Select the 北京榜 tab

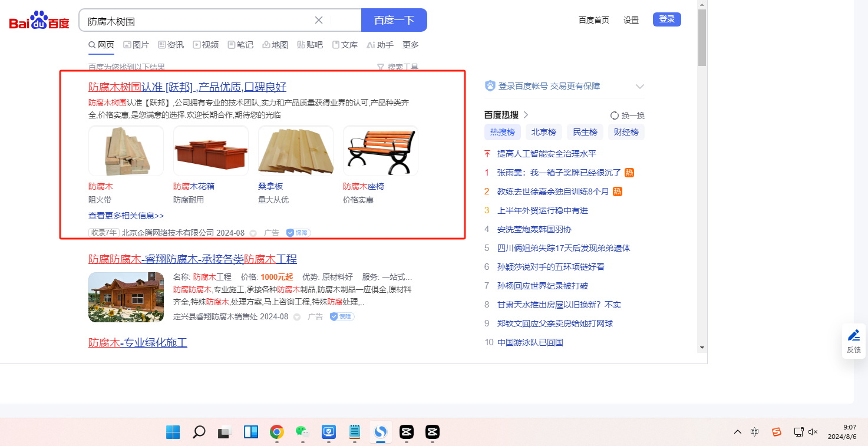coord(544,132)
